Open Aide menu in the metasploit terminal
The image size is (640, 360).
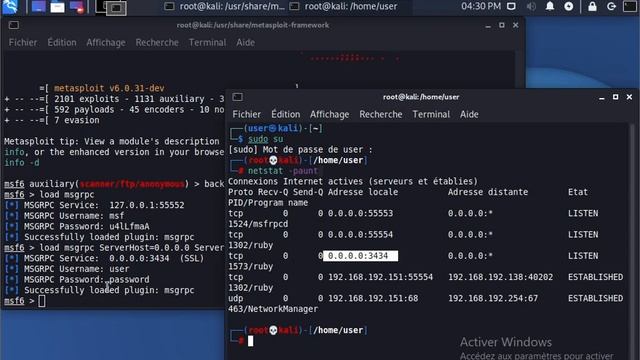point(245,42)
